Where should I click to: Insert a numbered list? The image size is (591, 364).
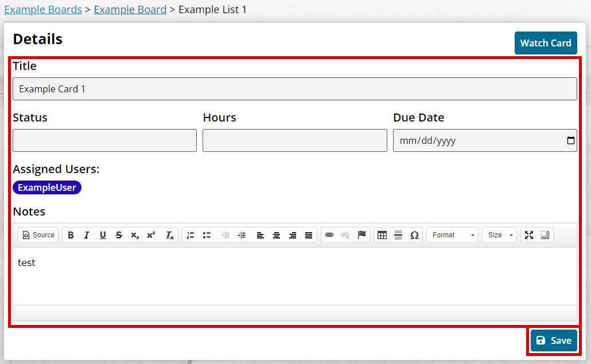click(190, 235)
